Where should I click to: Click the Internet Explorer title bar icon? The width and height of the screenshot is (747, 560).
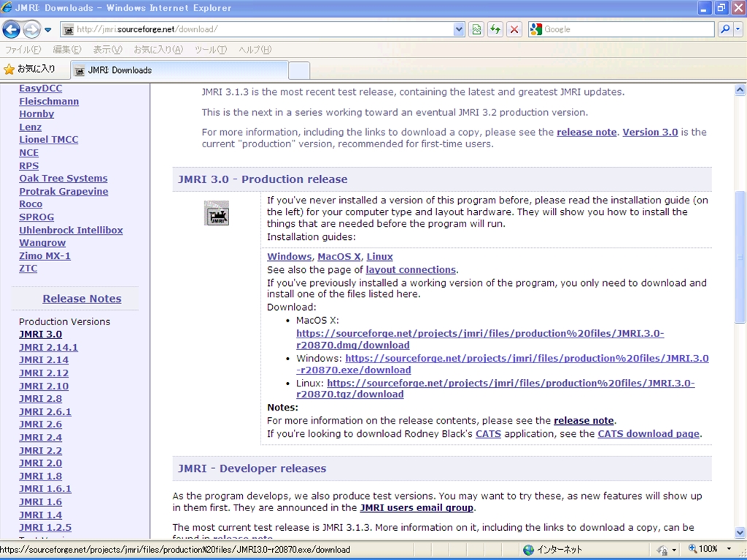7,7
